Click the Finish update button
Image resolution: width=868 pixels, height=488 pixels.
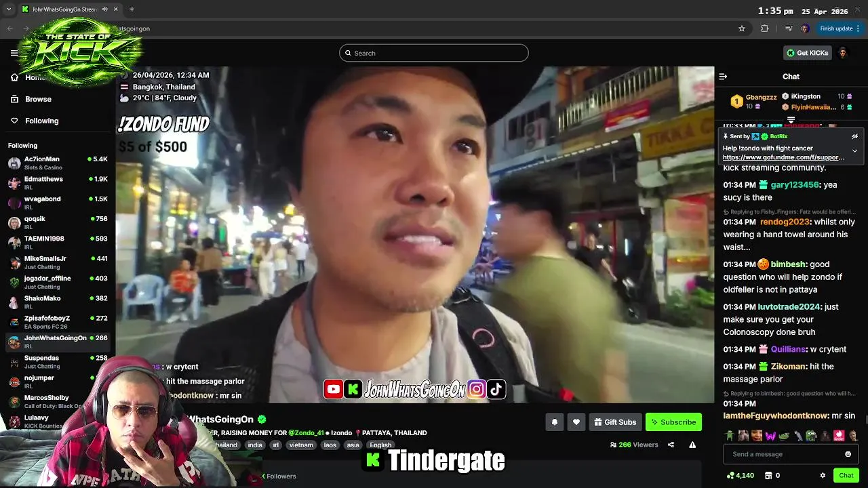(x=840, y=28)
